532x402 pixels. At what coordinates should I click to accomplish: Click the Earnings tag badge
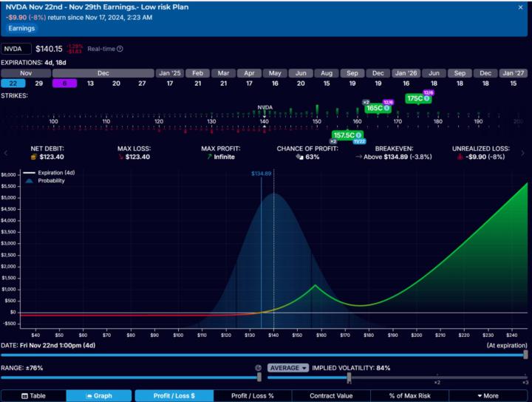(x=22, y=28)
